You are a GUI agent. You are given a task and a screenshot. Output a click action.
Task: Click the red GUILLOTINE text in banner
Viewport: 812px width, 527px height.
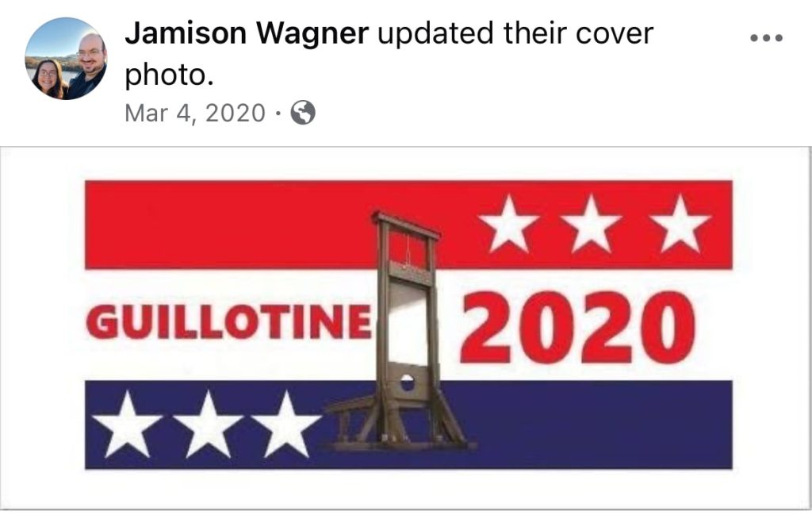pyautogui.click(x=229, y=321)
